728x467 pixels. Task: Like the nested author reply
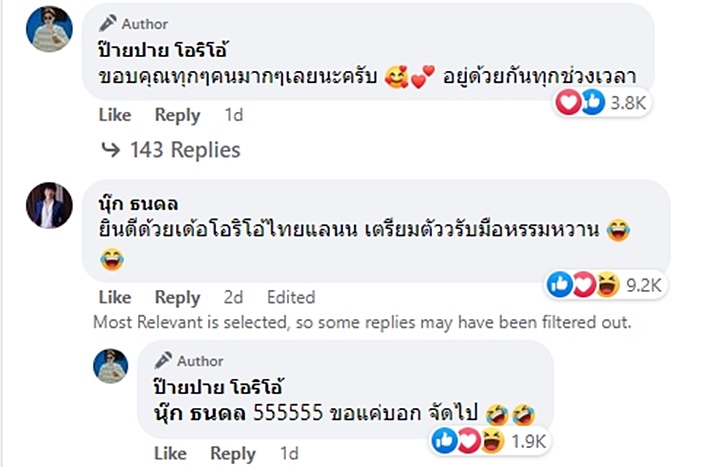pos(170,454)
